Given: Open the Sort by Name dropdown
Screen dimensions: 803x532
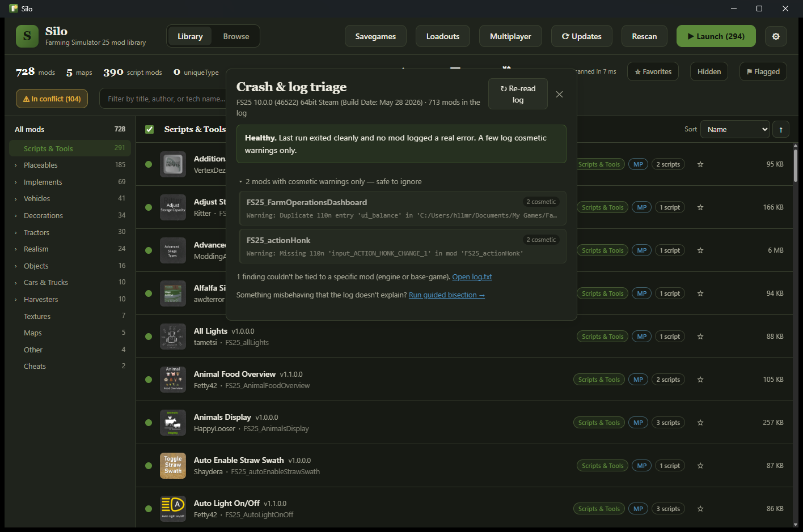Looking at the screenshot, I should click(735, 130).
